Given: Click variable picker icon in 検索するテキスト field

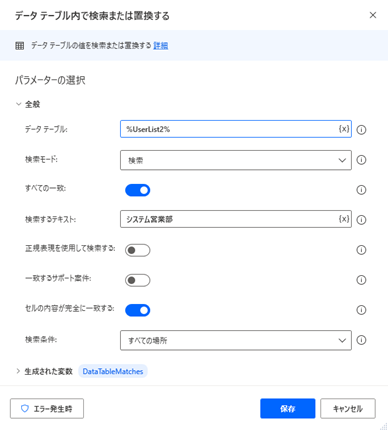Looking at the screenshot, I should (344, 219).
